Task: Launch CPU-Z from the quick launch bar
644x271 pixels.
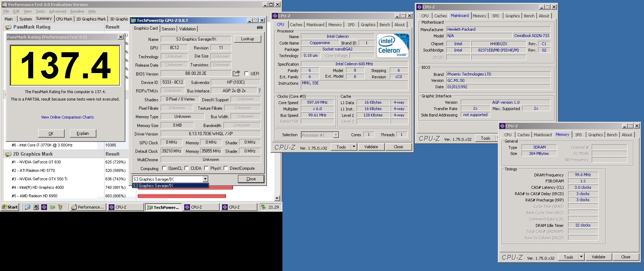Action: click(44, 207)
